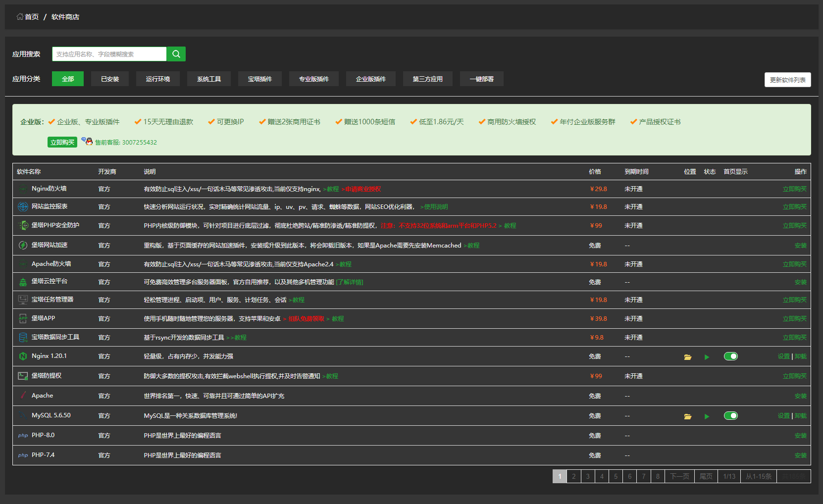Click the 宝塔任务管理器 icon
Viewport: 823px width, 504px height.
23,300
